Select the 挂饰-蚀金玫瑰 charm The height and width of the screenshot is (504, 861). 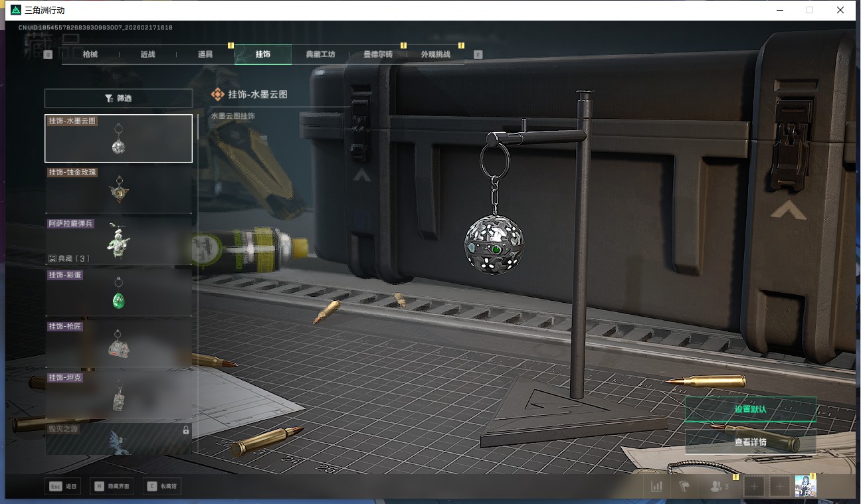point(118,190)
